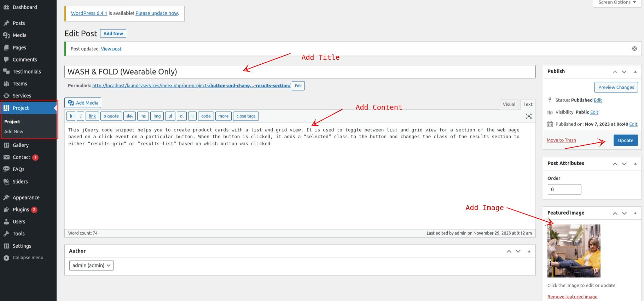Click the distraction-free fullscreen editor icon
This screenshot has width=644, height=301.
coord(528,116)
